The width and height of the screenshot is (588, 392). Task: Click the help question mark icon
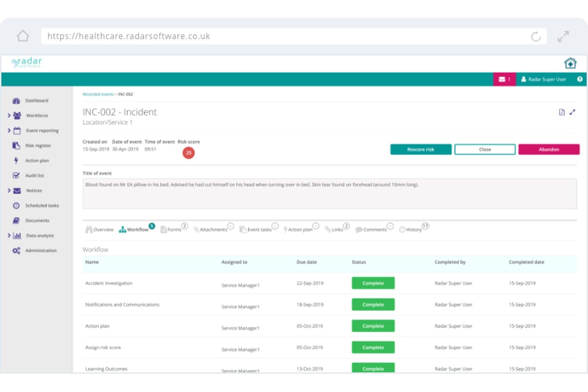pos(580,79)
